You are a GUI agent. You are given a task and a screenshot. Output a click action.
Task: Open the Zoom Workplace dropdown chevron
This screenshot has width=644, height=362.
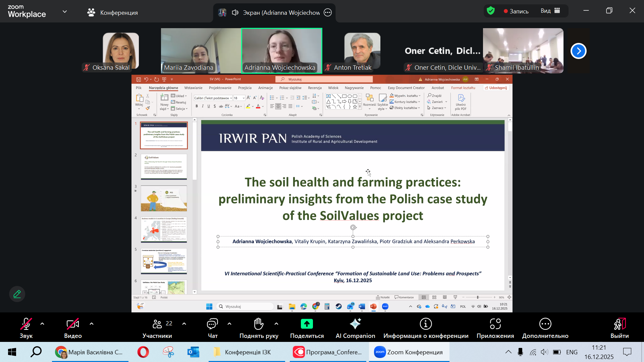(65, 12)
